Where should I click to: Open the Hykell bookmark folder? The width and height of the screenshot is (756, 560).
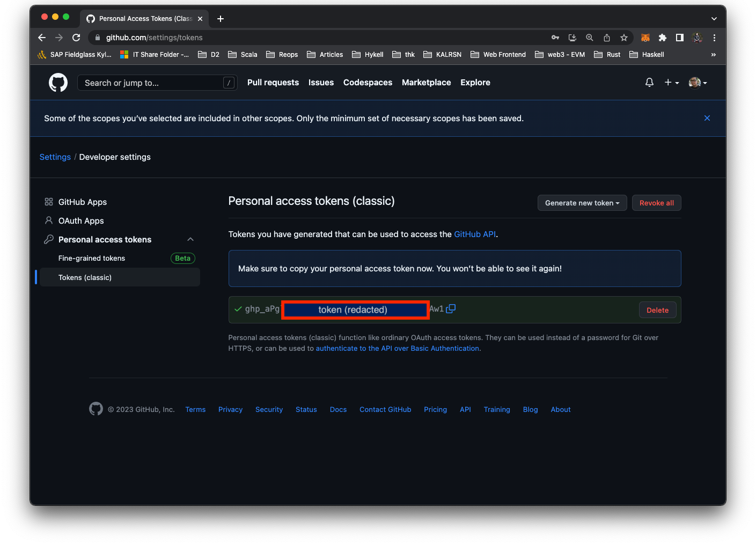[368, 55]
